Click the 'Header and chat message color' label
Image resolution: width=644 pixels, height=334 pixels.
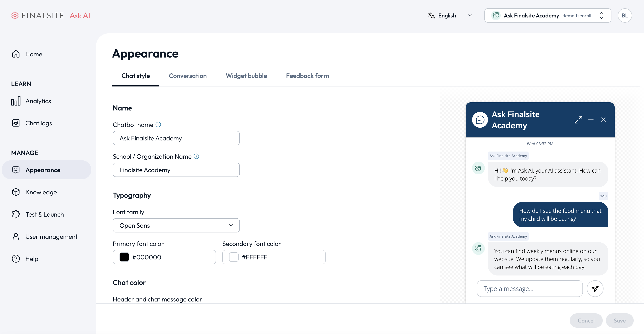(157, 299)
